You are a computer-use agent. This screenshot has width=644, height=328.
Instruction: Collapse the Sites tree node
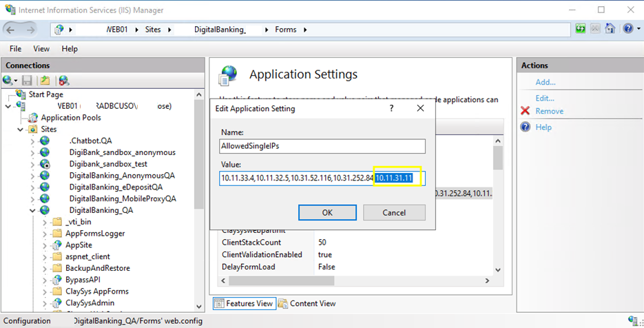[21, 130]
